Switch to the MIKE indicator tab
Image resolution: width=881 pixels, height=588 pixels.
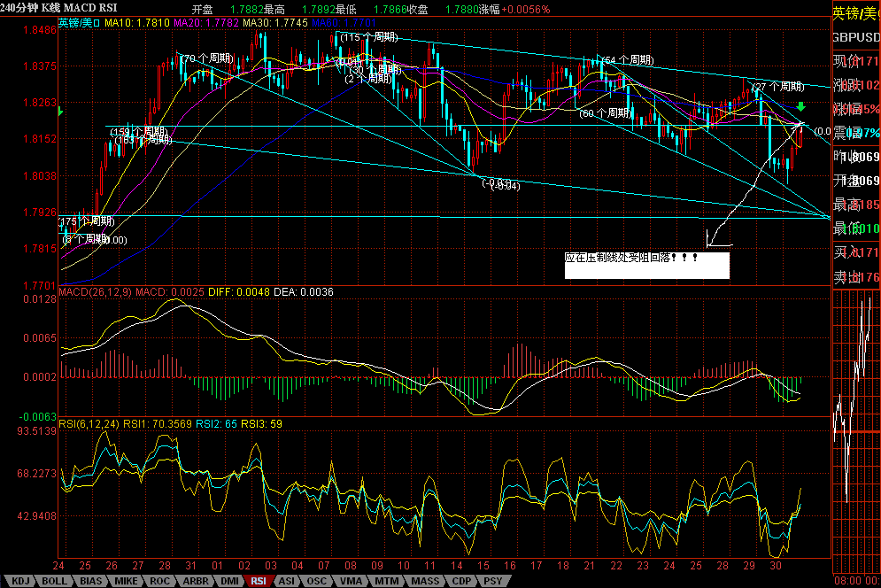tap(124, 581)
